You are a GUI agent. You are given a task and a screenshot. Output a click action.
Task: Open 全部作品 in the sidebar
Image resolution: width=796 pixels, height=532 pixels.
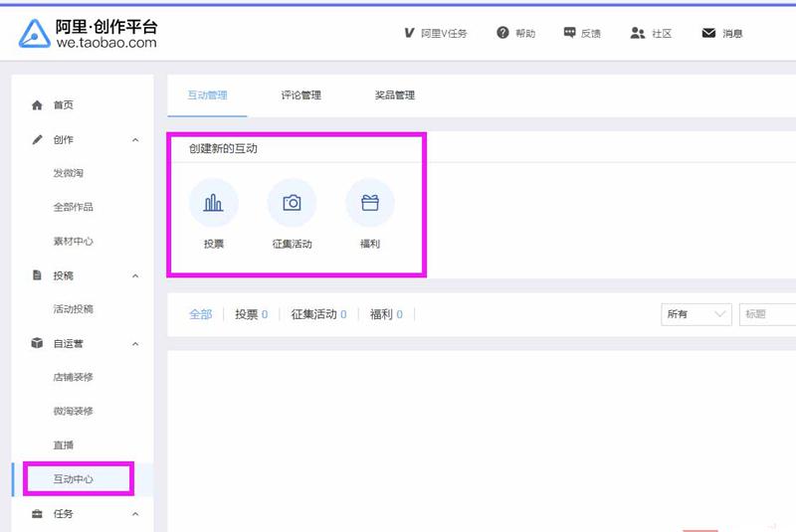73,207
